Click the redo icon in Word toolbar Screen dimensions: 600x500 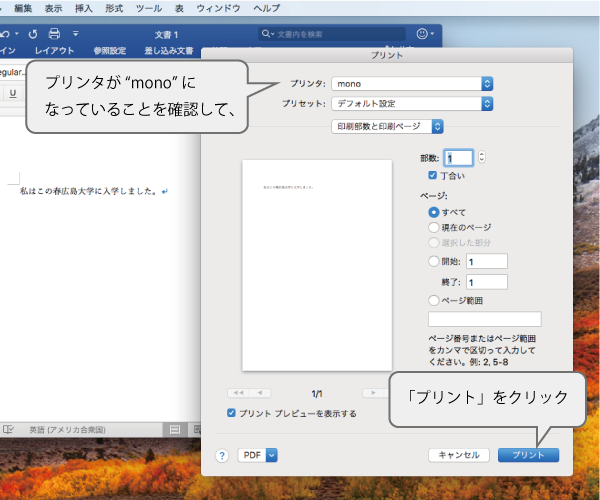[33, 34]
